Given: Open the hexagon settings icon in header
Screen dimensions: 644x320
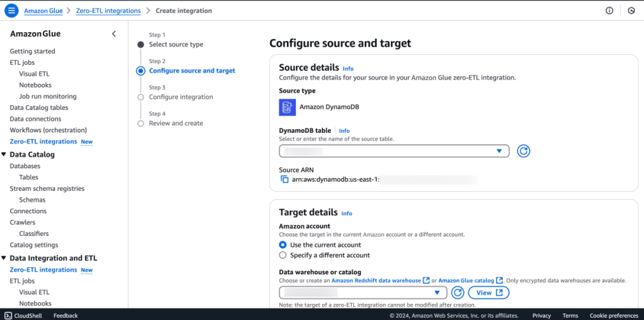Looking at the screenshot, I should click(631, 11).
